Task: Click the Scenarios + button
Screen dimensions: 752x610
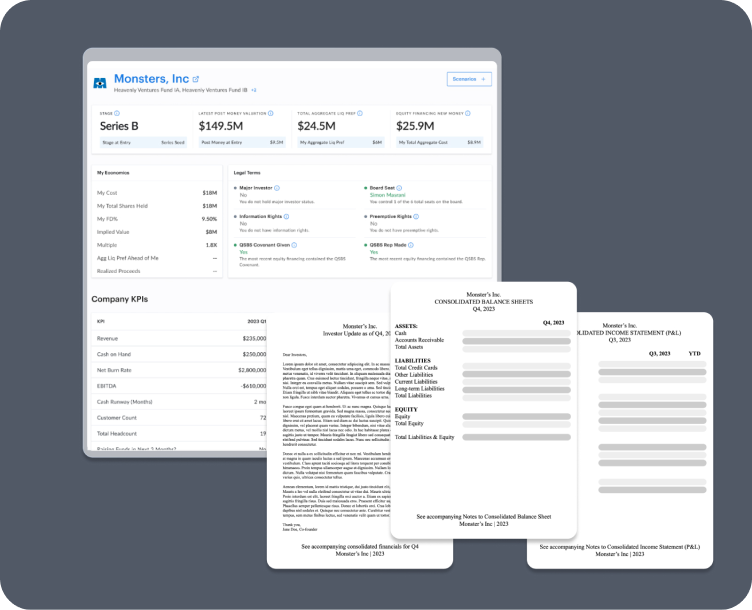Action: [469, 79]
